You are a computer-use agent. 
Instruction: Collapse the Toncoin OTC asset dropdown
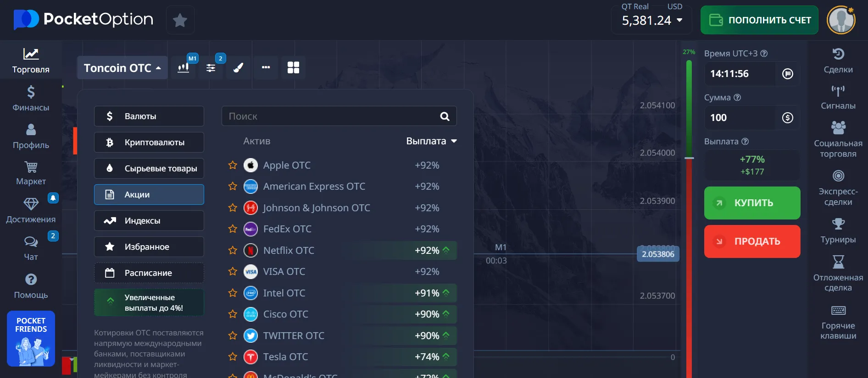point(122,68)
